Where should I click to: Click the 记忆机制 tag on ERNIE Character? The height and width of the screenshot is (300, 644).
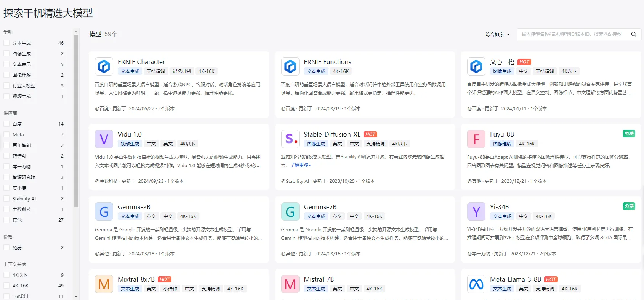[182, 71]
